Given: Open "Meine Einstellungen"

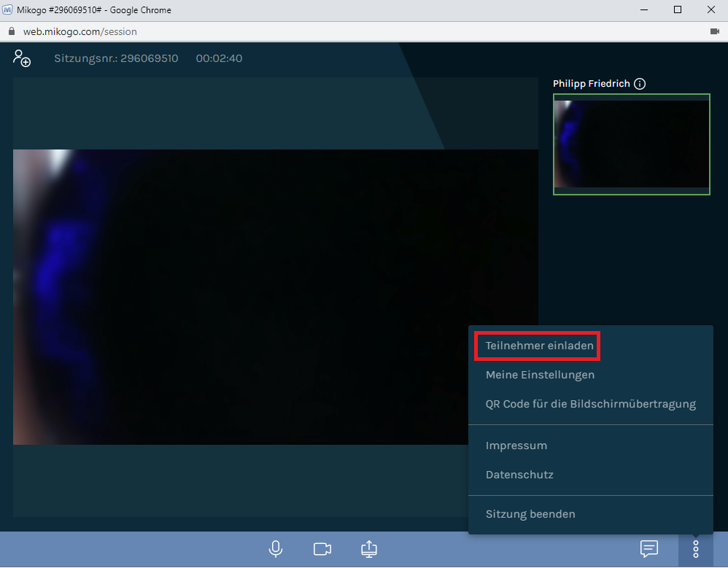Looking at the screenshot, I should pyautogui.click(x=540, y=375).
